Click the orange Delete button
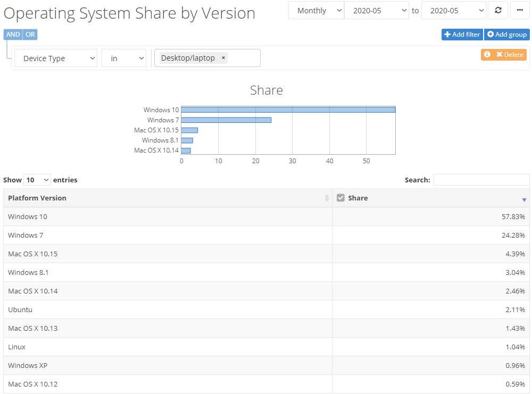This screenshot has width=532, height=394. [510, 54]
